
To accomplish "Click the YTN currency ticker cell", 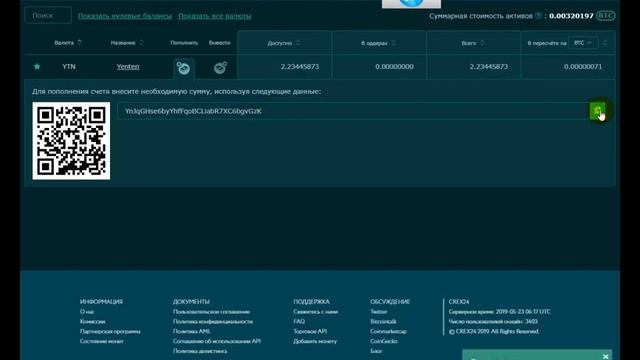I will [69, 67].
